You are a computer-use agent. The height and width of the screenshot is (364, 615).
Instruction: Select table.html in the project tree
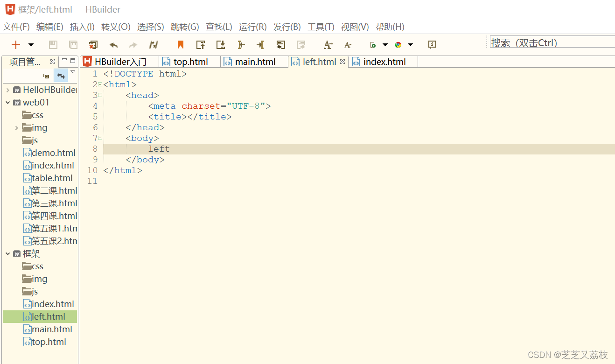tap(48, 178)
